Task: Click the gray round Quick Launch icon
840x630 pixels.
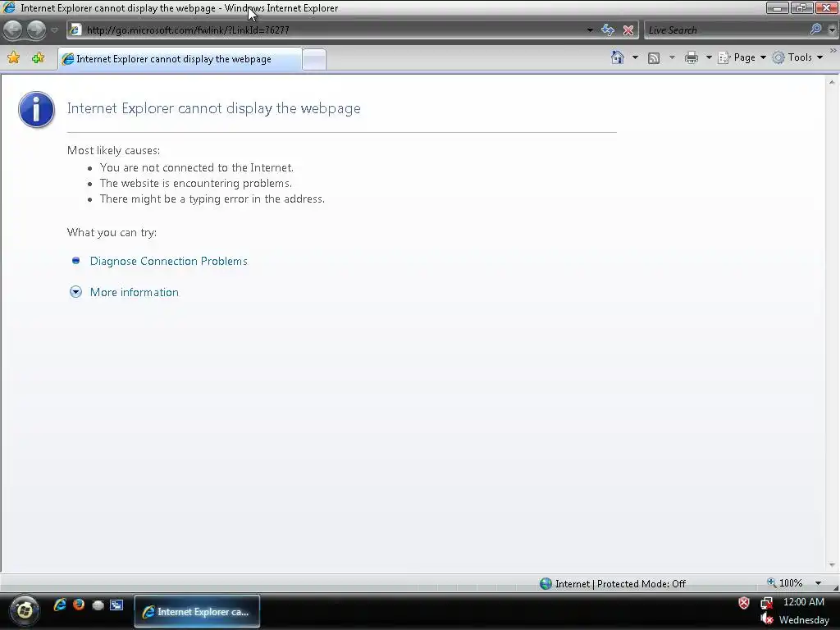Action: pos(98,605)
